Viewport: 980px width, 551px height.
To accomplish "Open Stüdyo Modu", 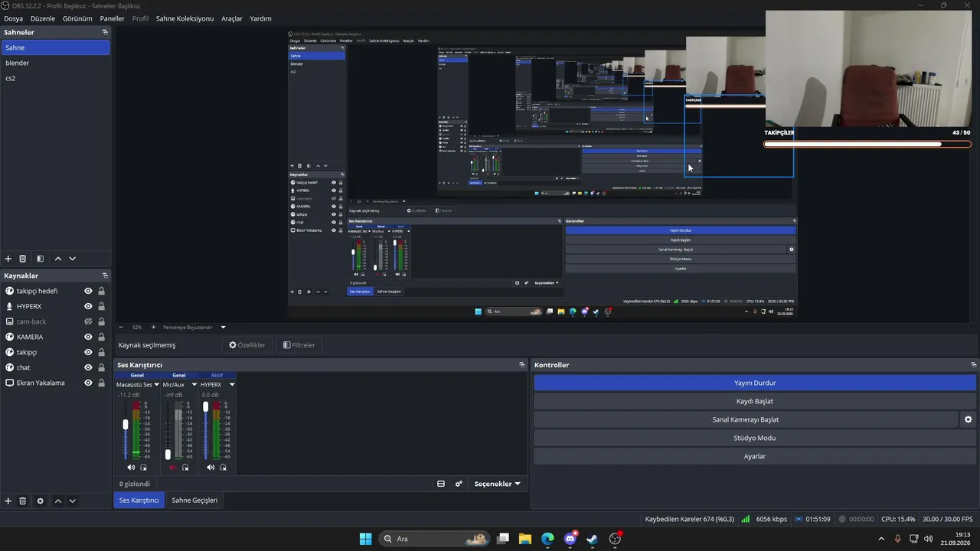I will 755,438.
